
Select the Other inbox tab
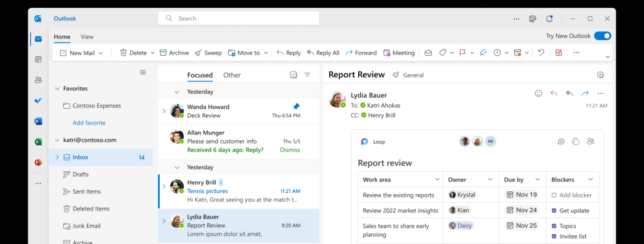point(232,75)
